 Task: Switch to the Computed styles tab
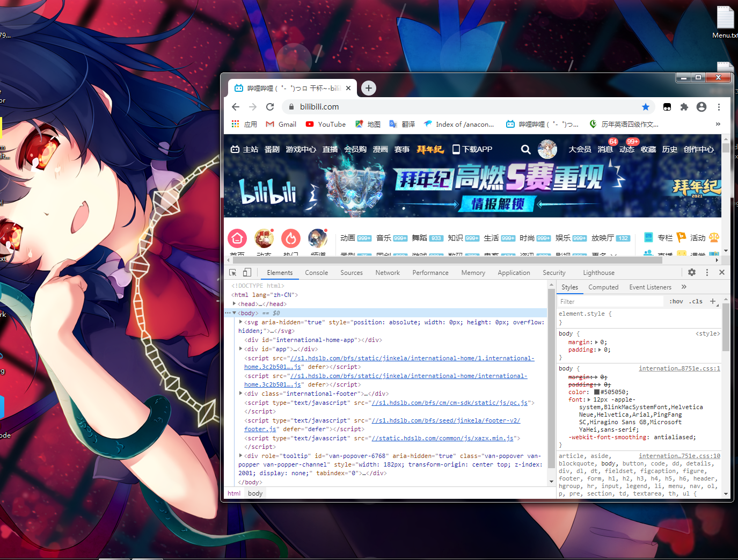(603, 287)
